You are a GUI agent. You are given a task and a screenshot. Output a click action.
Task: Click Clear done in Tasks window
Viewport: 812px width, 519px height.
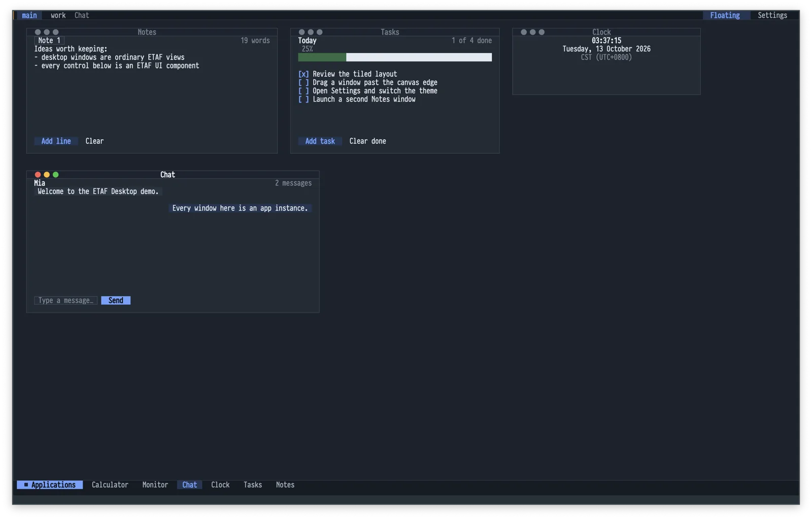[367, 141]
